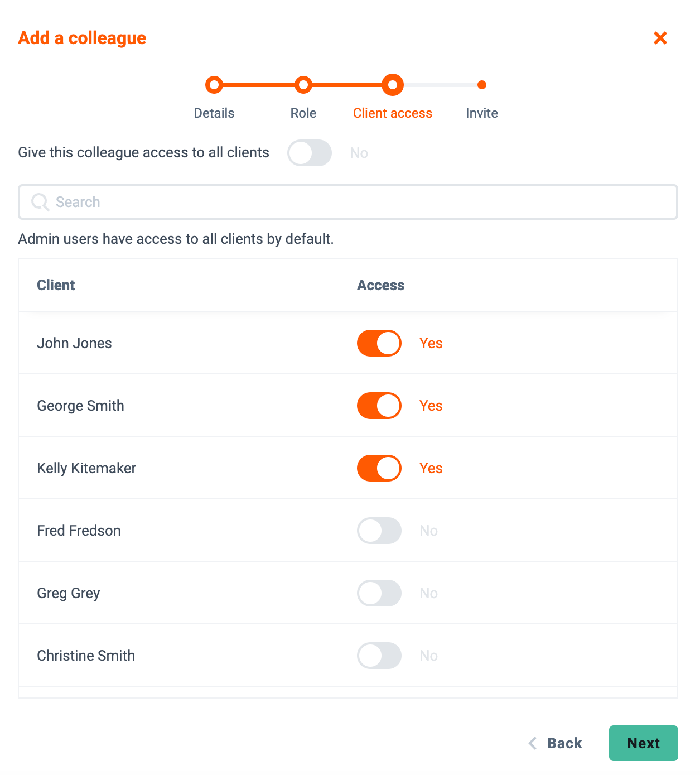
Task: Click the Details step circle
Action: pyautogui.click(x=214, y=85)
